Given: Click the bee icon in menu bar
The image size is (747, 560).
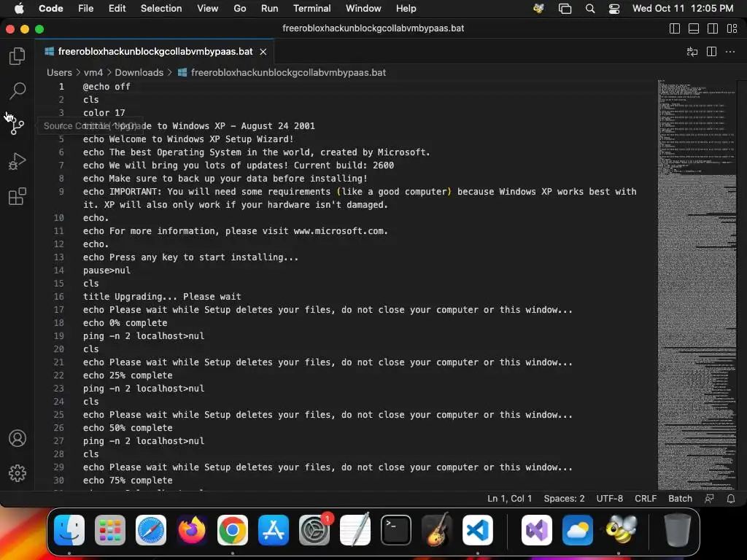Looking at the screenshot, I should pyautogui.click(x=539, y=9).
